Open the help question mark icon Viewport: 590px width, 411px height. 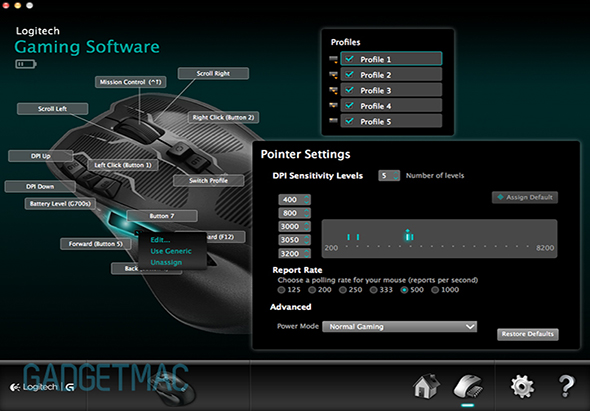click(x=566, y=386)
